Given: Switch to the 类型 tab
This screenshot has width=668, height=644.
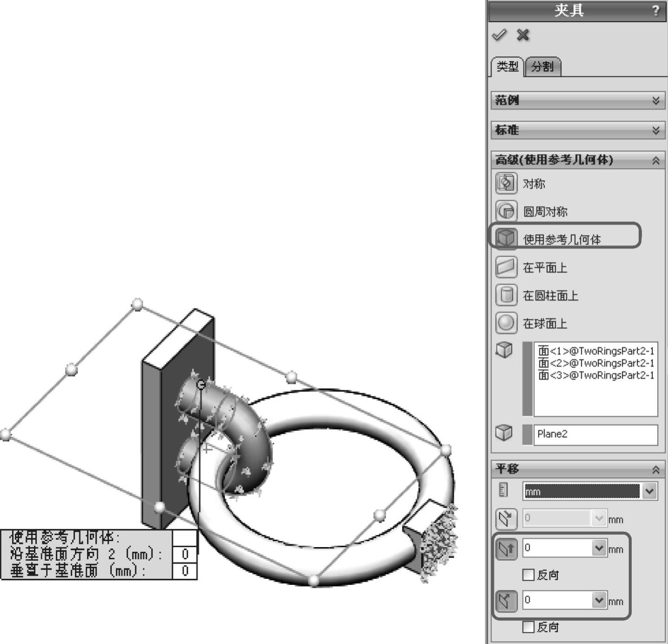Looking at the screenshot, I should pyautogui.click(x=507, y=67).
